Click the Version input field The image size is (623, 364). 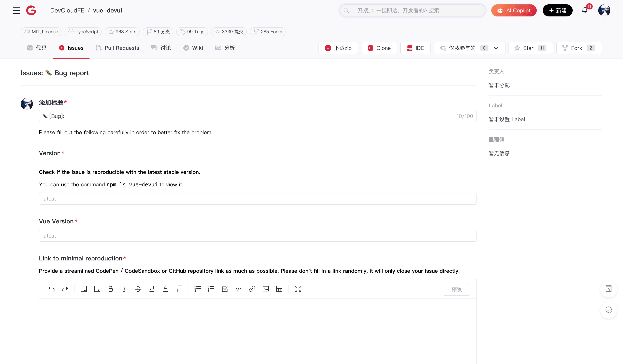click(x=257, y=199)
